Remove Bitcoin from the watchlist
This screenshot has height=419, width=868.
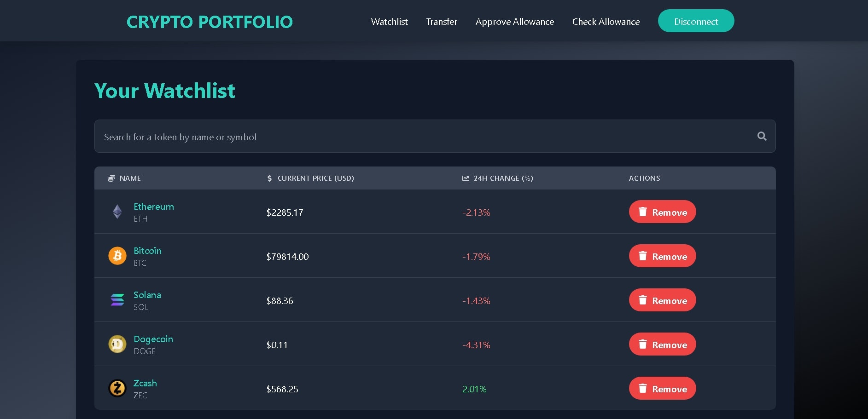[x=663, y=256]
